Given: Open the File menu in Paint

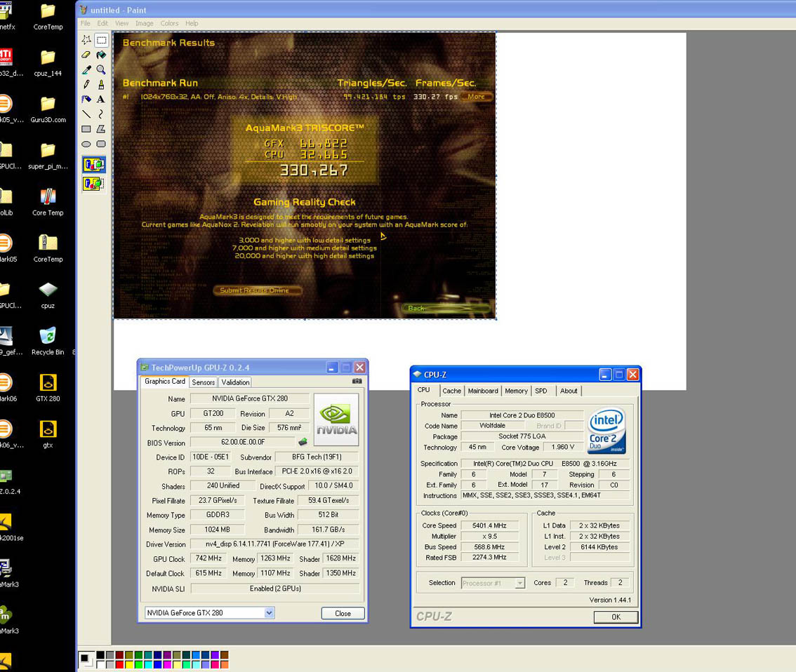Looking at the screenshot, I should pyautogui.click(x=86, y=23).
